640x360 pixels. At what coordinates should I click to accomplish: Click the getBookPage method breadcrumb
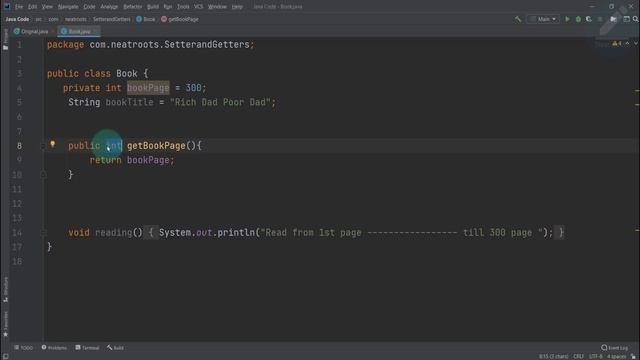click(180, 19)
